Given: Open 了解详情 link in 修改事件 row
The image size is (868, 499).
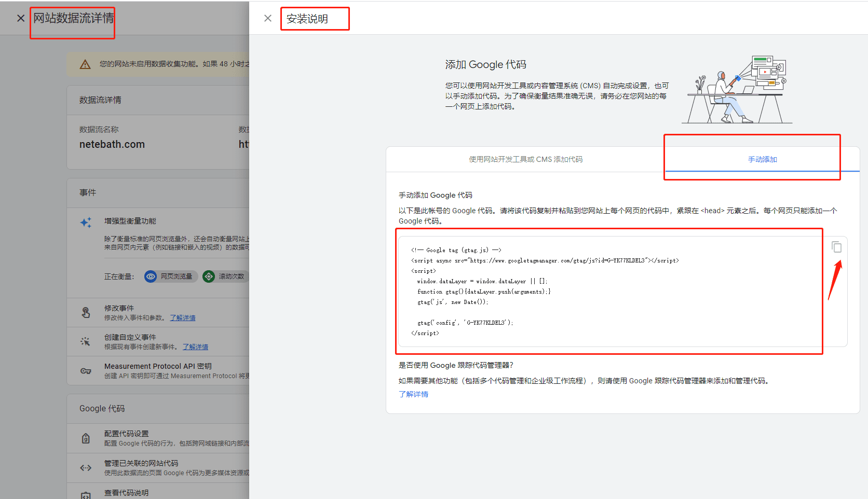Looking at the screenshot, I should 183,318.
